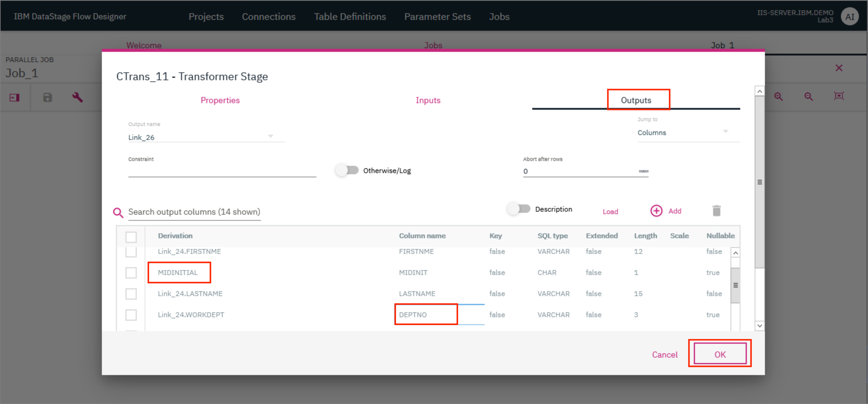Click the Constraint input field

coord(222,171)
